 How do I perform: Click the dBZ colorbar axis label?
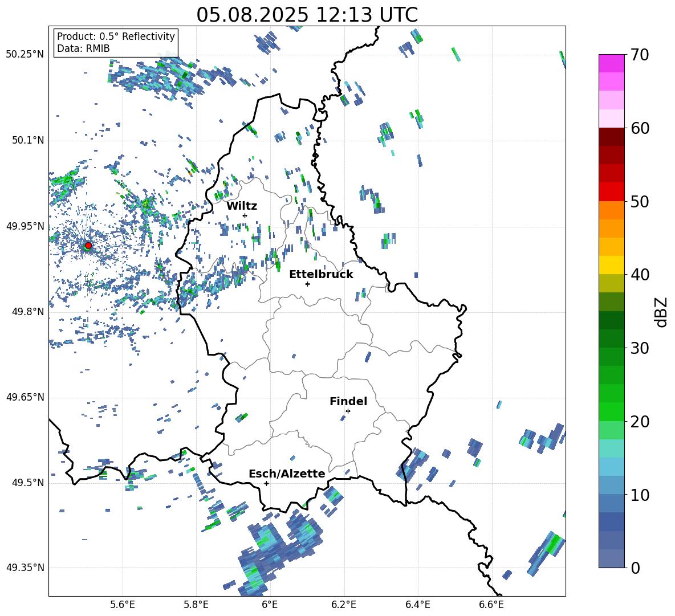(x=662, y=312)
